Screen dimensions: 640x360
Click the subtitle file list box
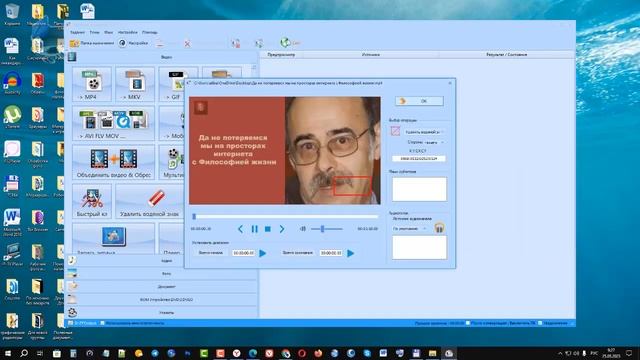tap(419, 189)
